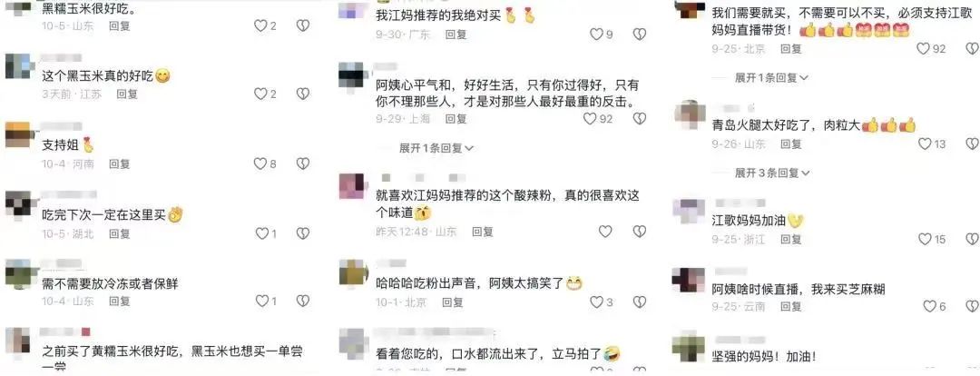Viewport: 980px width, 376px height.
Task: Like the 青岛火腿太好吃了 comment
Action: click(925, 143)
